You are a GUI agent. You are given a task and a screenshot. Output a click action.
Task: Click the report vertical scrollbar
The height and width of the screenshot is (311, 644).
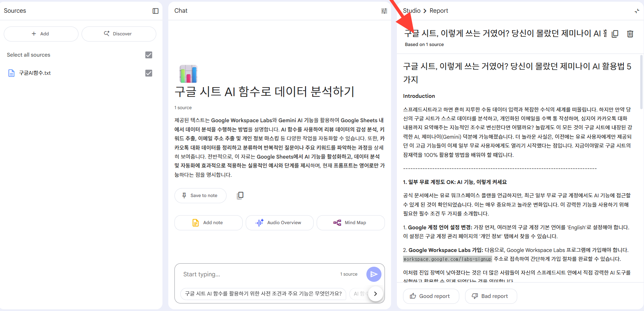pyautogui.click(x=642, y=82)
